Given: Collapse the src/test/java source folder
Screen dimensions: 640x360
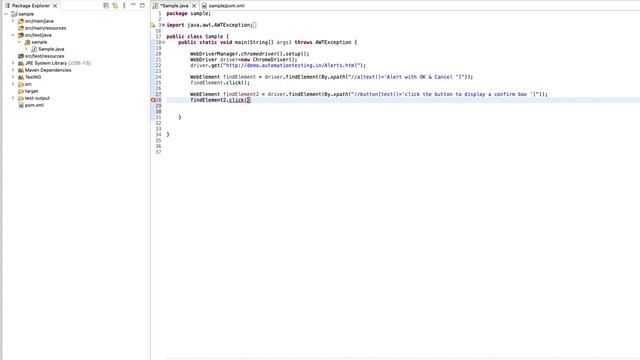Looking at the screenshot, I should [x=13, y=35].
